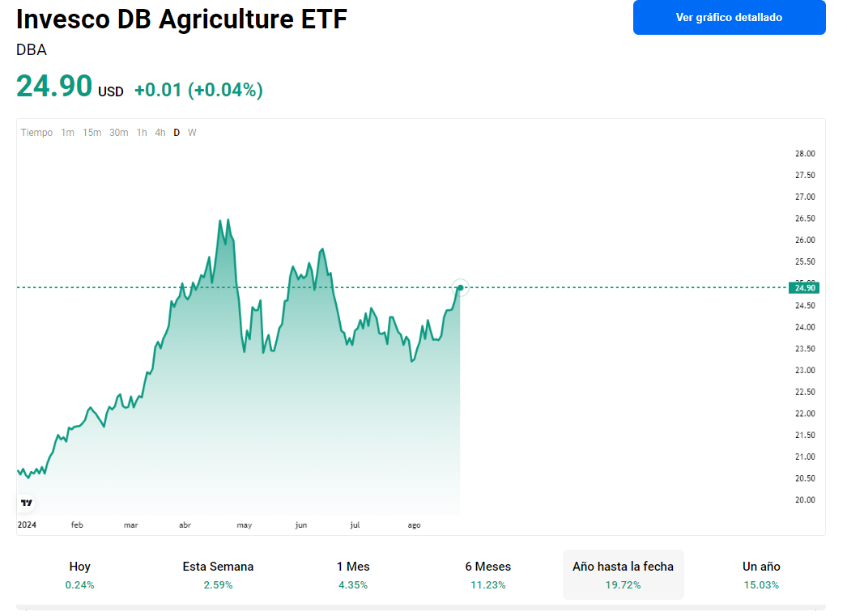Click the TradingView logo icon on chart
Image resolution: width=847 pixels, height=616 pixels.
pyautogui.click(x=27, y=503)
